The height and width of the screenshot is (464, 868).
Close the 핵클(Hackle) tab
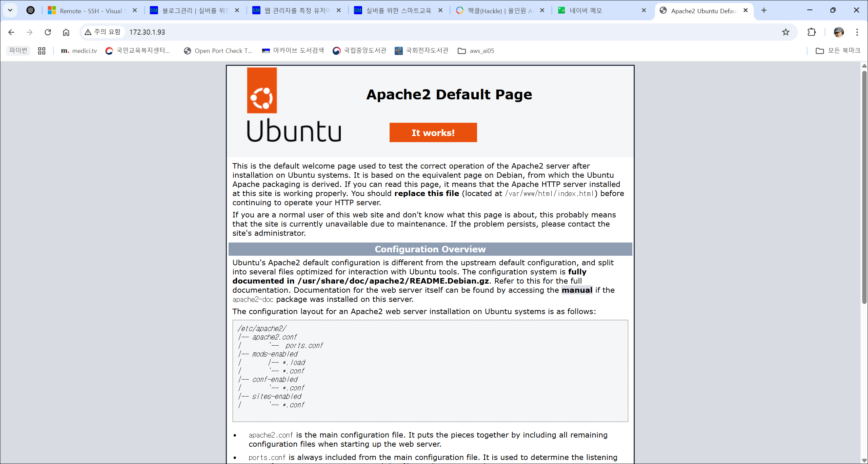pos(542,11)
